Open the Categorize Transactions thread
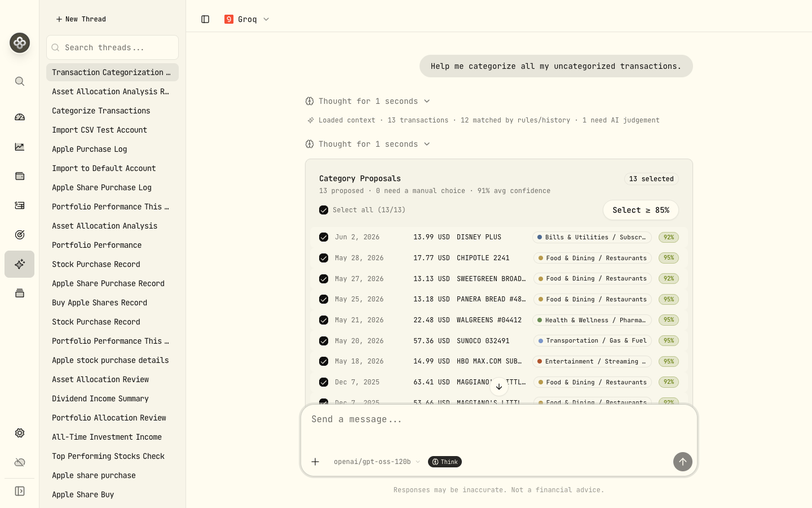Viewport: 812px width, 508px height. [112, 111]
